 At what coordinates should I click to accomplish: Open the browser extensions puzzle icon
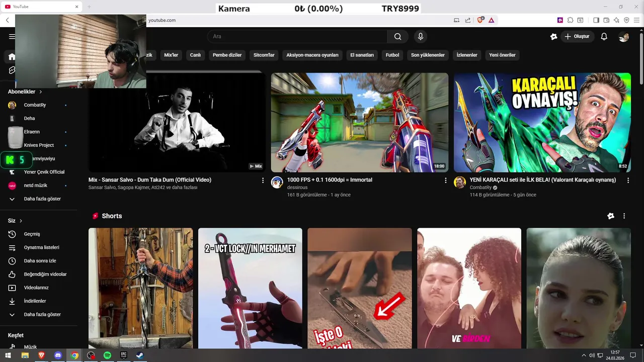coord(570,20)
